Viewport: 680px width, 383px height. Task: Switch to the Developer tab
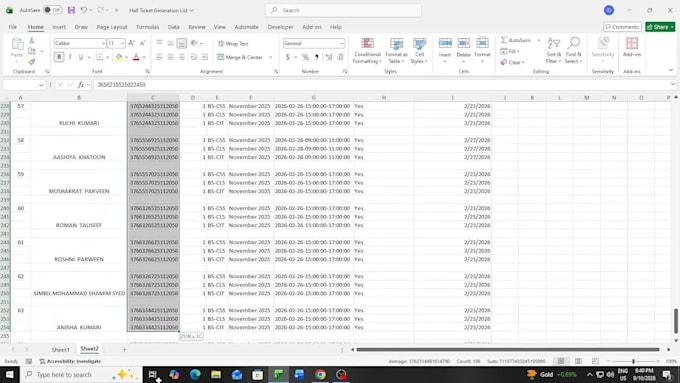(x=281, y=27)
